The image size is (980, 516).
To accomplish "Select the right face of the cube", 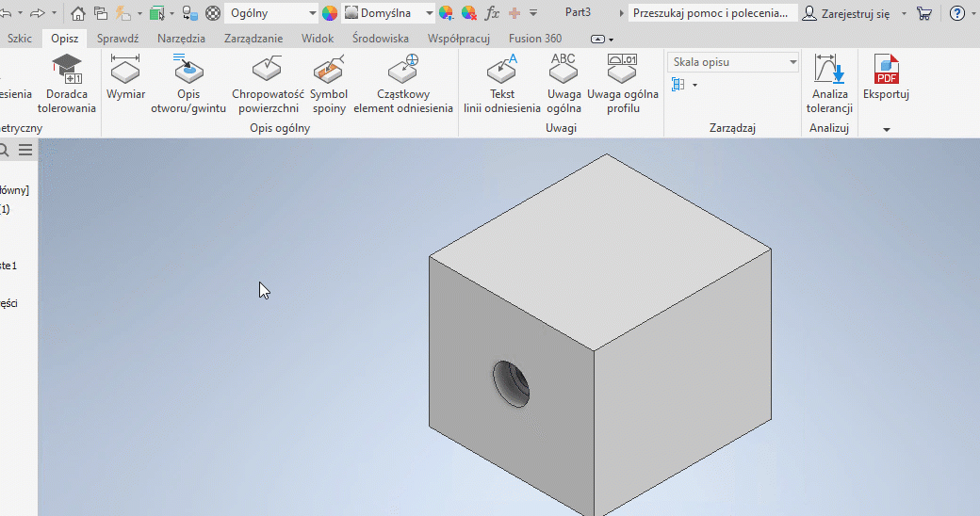I will pos(682,384).
